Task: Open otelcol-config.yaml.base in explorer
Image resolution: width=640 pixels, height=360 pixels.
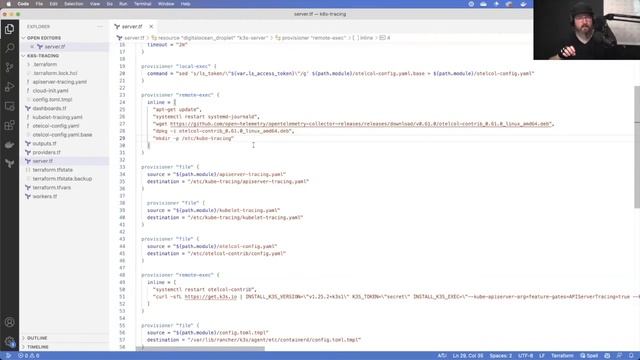Action: pos(62,135)
